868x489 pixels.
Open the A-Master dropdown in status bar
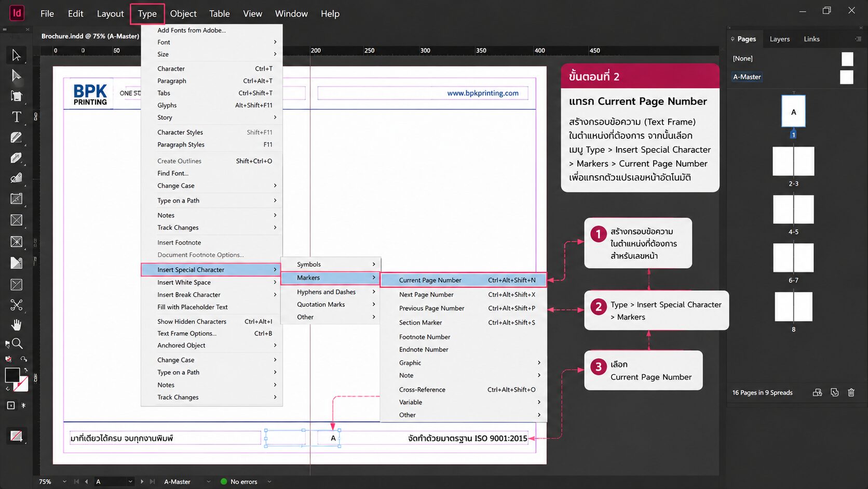(208, 482)
